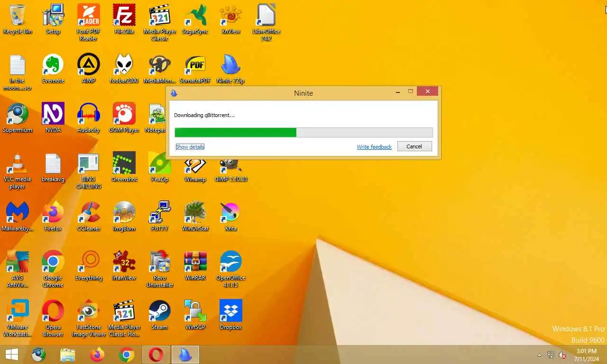
Task: Click the MediaMonkey desktop shortcut
Action: point(160,69)
